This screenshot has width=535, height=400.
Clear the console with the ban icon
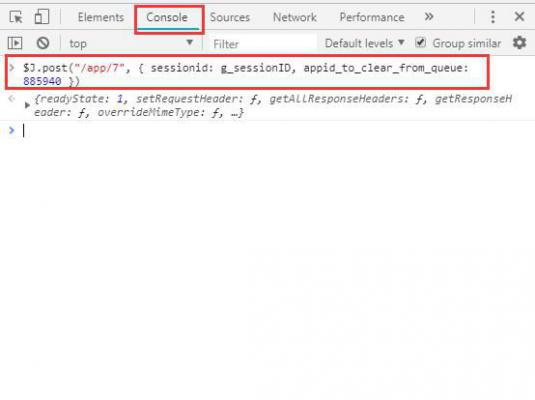click(x=43, y=43)
